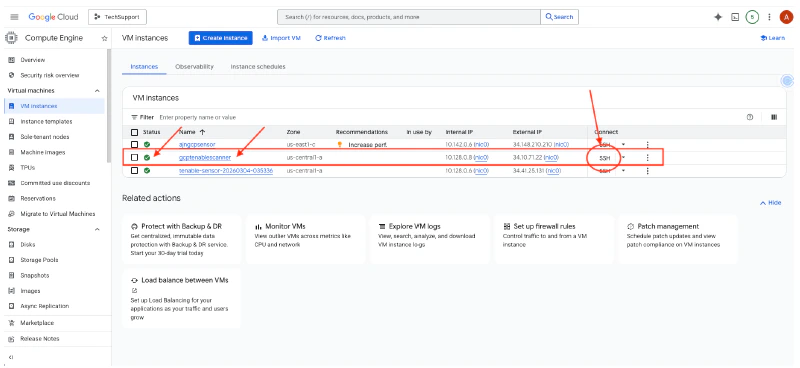This screenshot has width=800, height=368.
Task: Expand SSH dropdown arrow for ajngcpsensor
Action: (623, 144)
